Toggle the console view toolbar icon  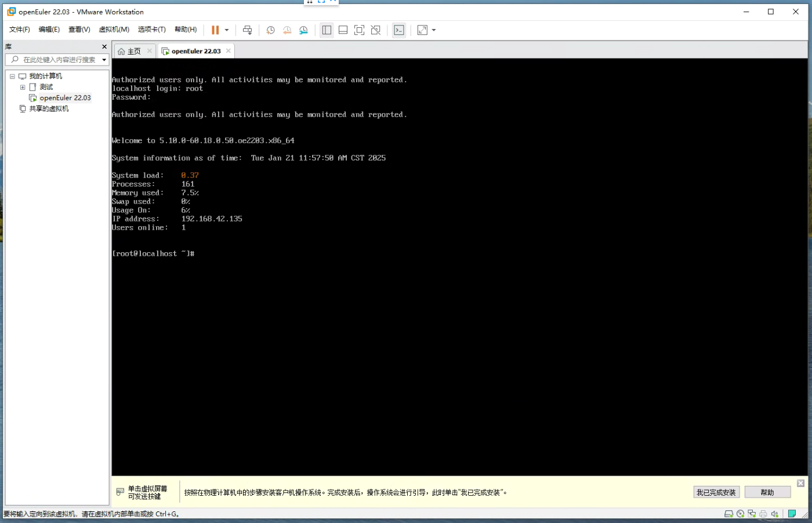tap(399, 30)
